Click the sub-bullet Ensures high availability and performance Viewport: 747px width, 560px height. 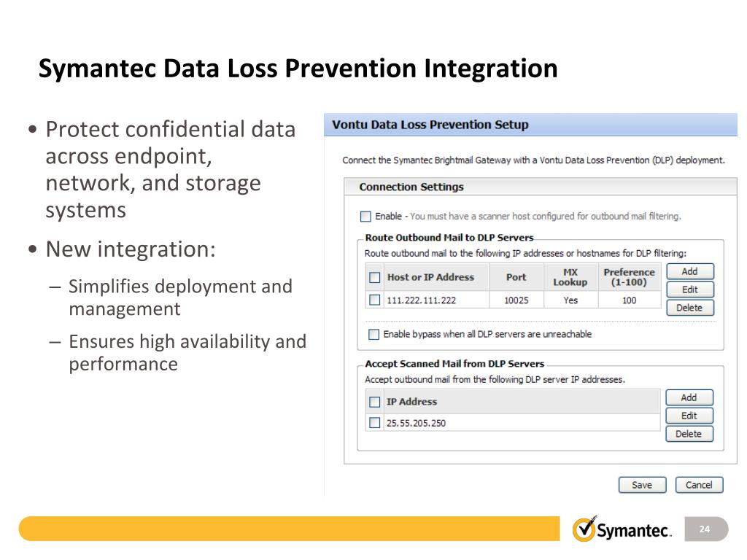pos(187,353)
